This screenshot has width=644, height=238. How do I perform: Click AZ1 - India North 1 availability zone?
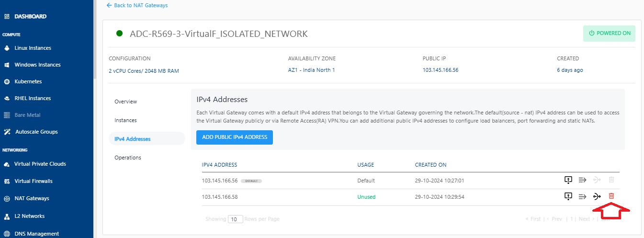point(311,70)
